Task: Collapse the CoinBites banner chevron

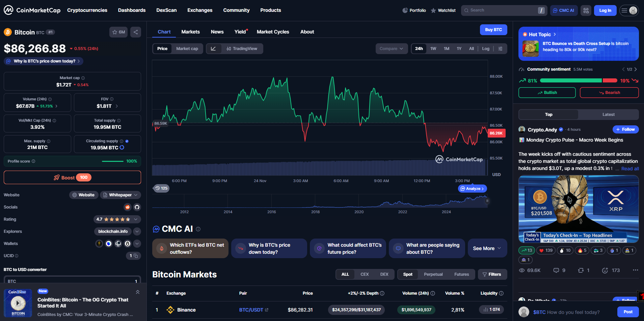Action: [x=138, y=292]
